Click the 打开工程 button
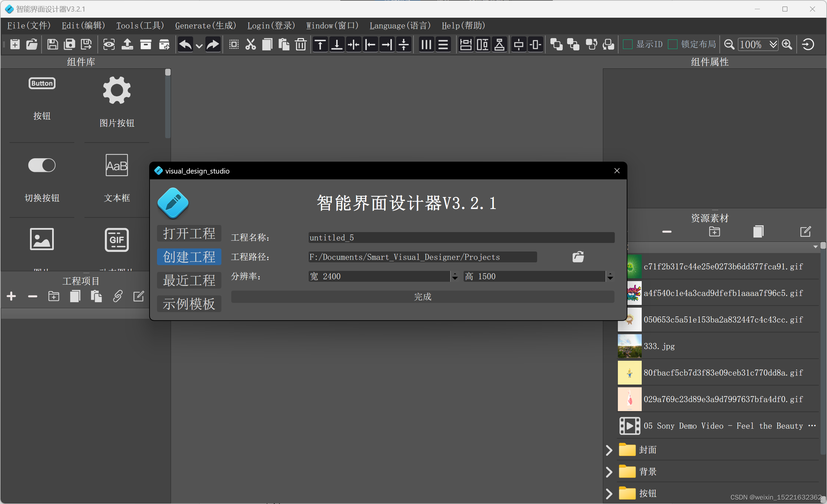This screenshot has width=827, height=504. pos(189,233)
